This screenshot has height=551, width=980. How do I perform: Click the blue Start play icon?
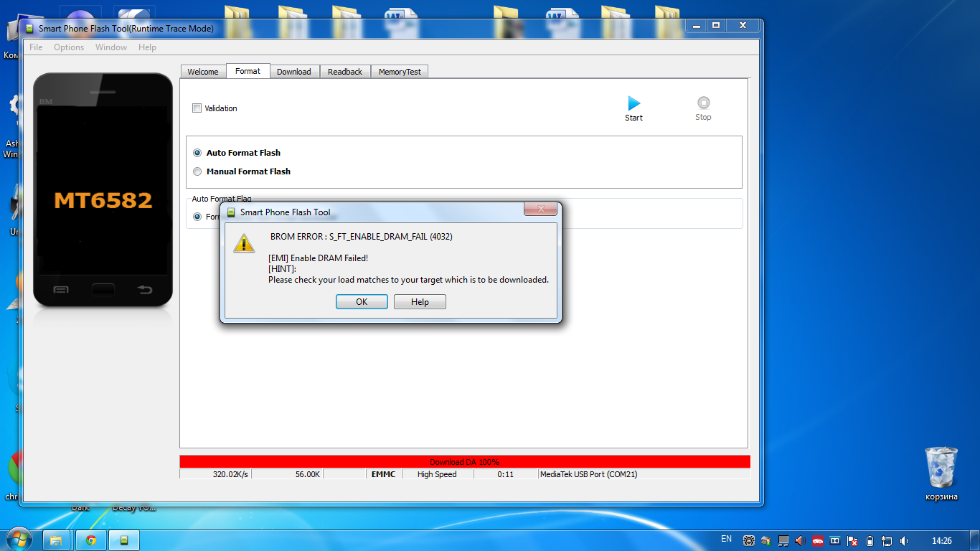tap(633, 103)
